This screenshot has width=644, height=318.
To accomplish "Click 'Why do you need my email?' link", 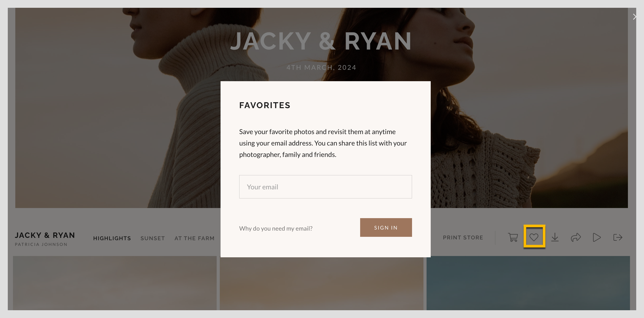I will click(x=276, y=229).
